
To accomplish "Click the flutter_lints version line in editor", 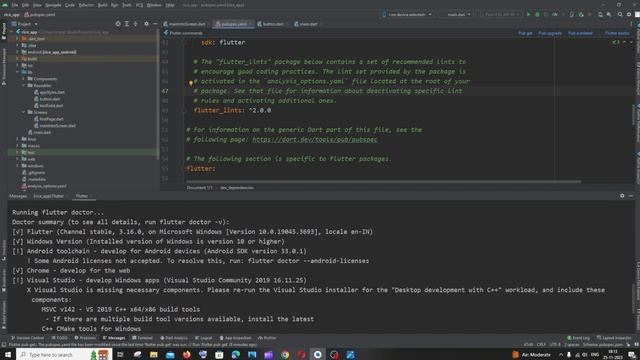I will coord(232,110).
